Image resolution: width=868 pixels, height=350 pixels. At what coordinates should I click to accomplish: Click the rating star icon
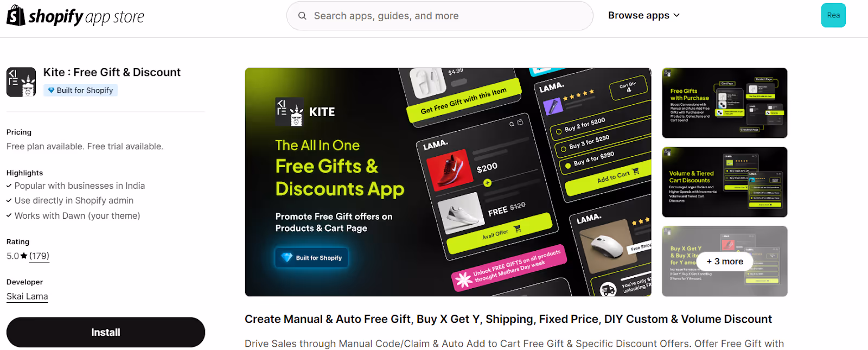click(24, 256)
